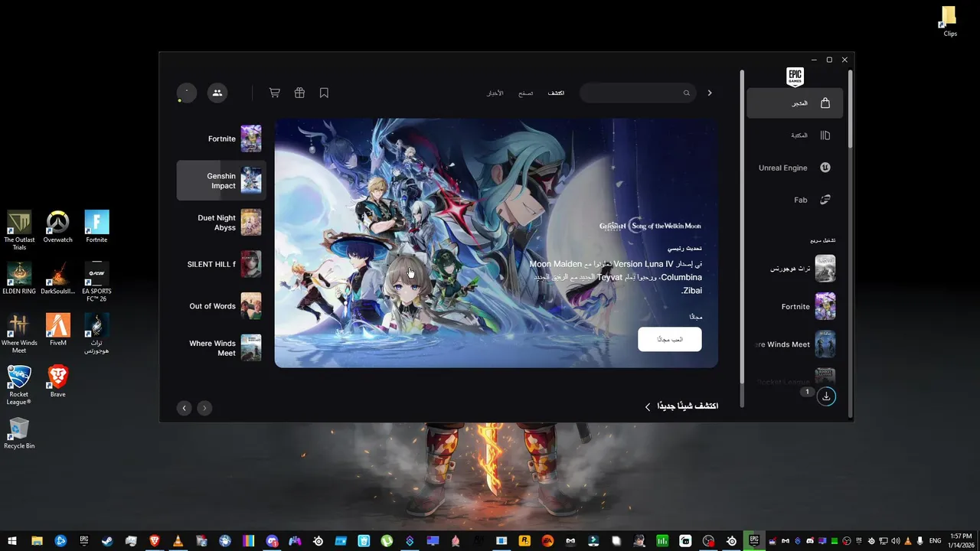Go back using the header arrow

click(710, 93)
